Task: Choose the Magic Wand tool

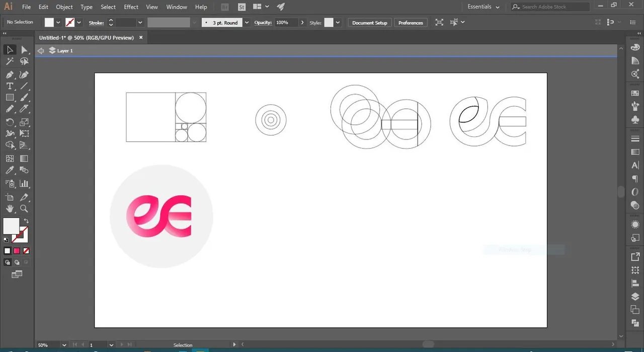Action: [10, 61]
